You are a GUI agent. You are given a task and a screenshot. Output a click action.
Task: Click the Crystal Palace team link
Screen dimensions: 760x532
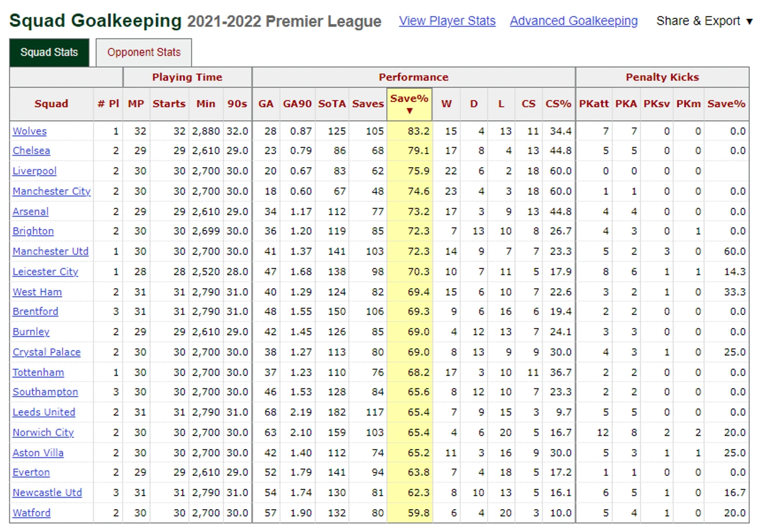pyautogui.click(x=47, y=352)
